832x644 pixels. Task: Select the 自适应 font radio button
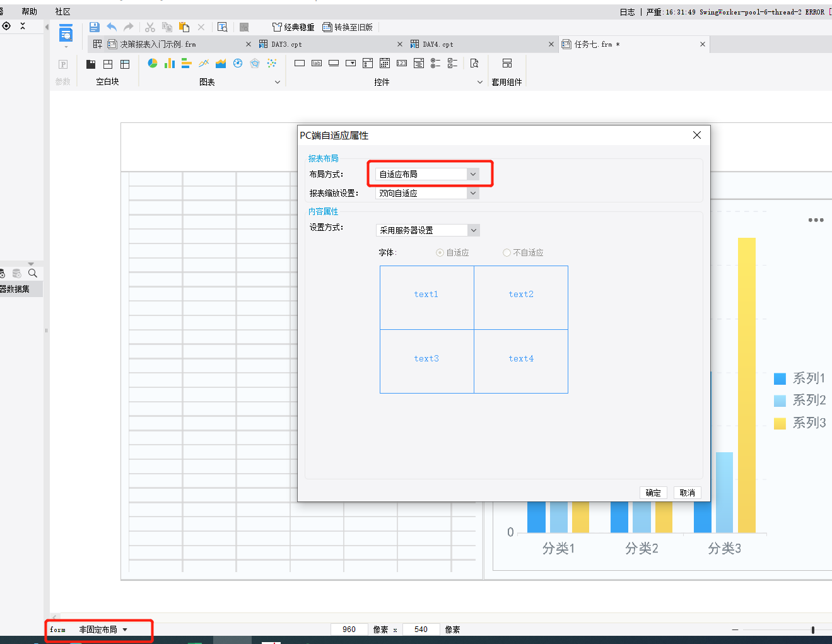coord(440,252)
